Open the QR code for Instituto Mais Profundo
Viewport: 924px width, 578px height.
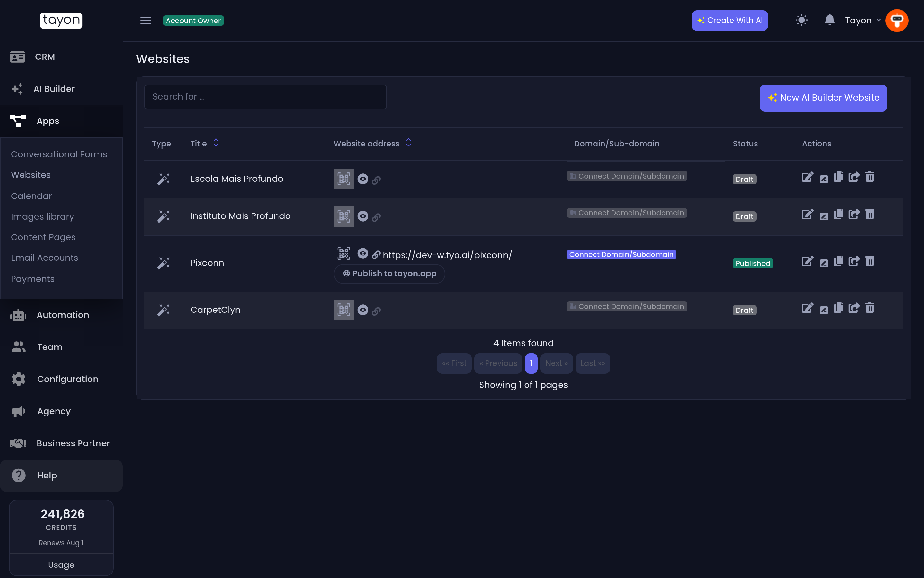pos(344,216)
